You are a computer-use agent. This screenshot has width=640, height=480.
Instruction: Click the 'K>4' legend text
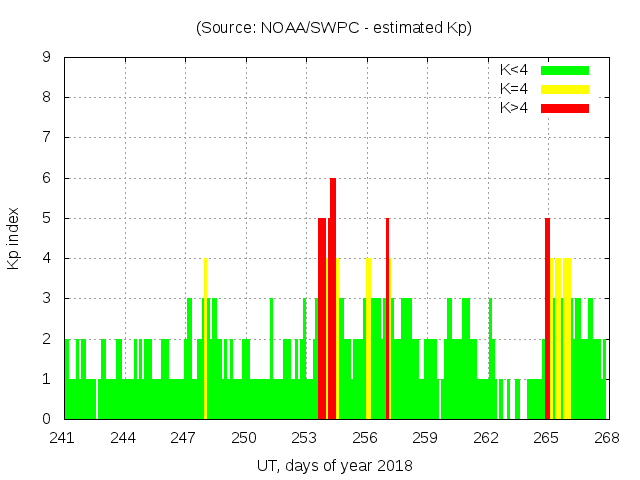click(x=514, y=107)
